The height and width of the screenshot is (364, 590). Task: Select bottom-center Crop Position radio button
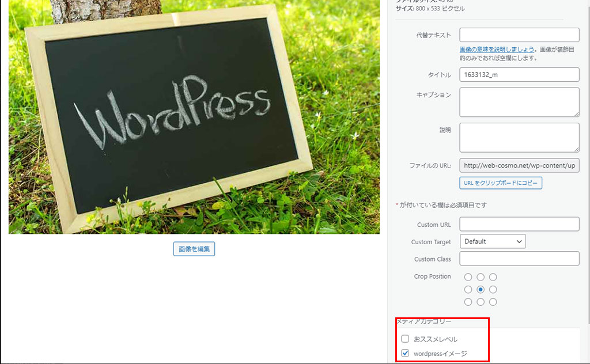[x=481, y=302]
